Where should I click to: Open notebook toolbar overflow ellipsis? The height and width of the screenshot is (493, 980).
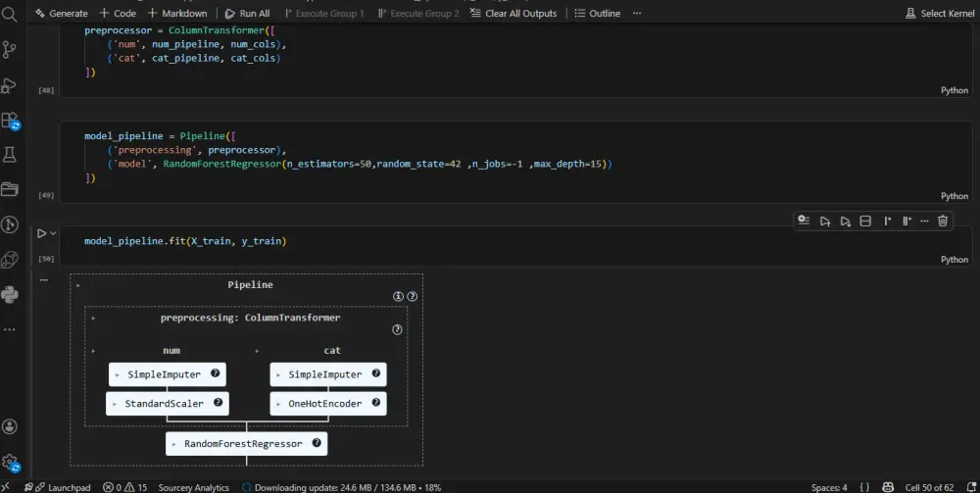click(636, 13)
